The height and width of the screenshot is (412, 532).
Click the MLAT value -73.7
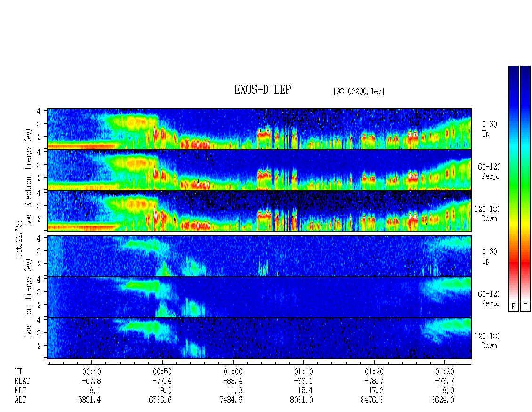(444, 381)
